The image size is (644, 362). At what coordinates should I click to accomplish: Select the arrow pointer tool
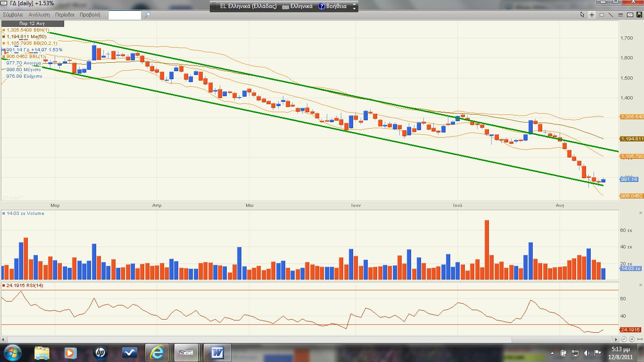[582, 15]
